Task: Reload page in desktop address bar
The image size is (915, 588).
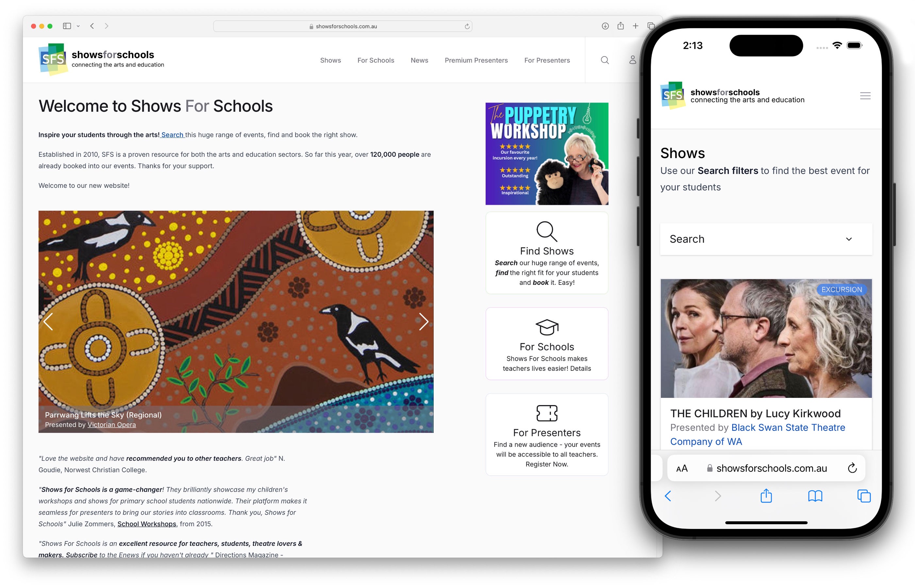Action: (x=467, y=26)
